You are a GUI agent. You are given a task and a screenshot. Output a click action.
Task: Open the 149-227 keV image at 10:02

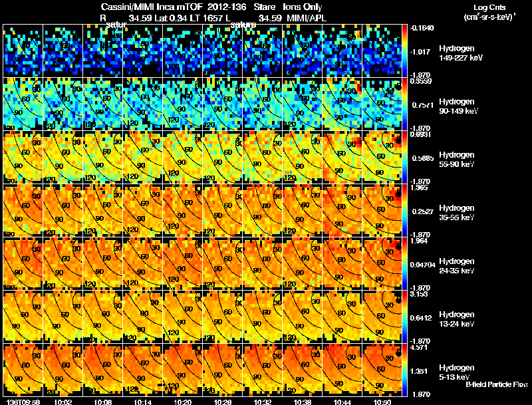[x=63, y=51]
